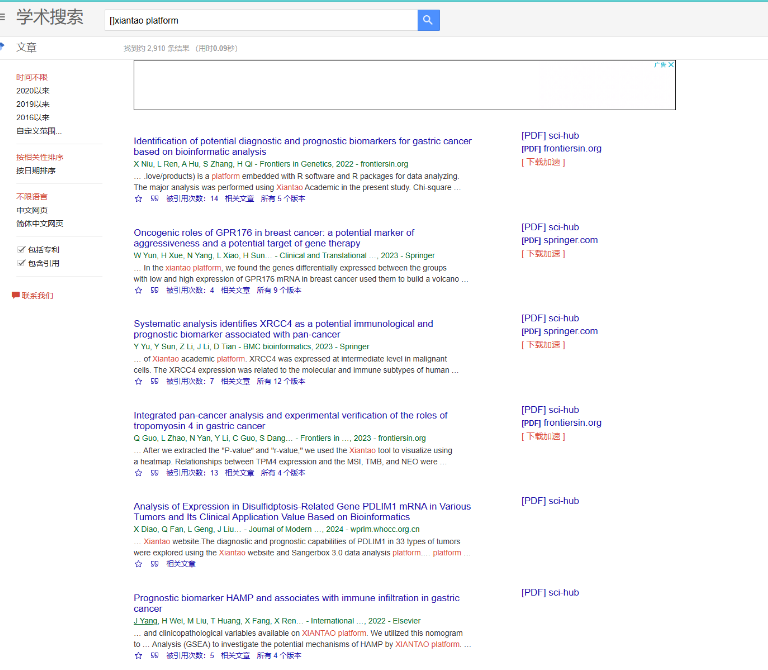The image size is (768, 670).
Task: Click the red 联系我们 flag icon
Action: point(16,295)
